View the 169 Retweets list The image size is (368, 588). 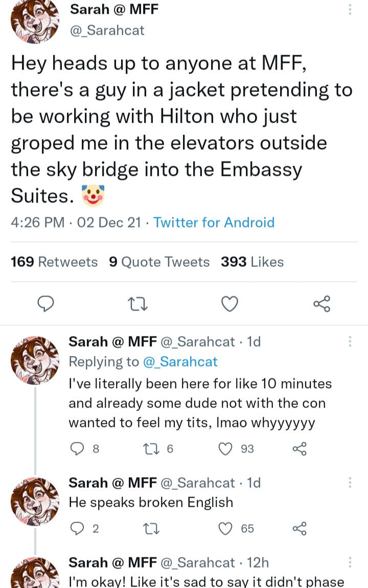tap(54, 262)
